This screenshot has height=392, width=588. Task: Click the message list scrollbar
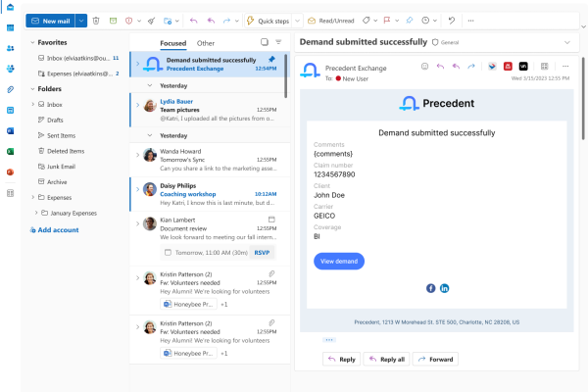tap(286, 75)
